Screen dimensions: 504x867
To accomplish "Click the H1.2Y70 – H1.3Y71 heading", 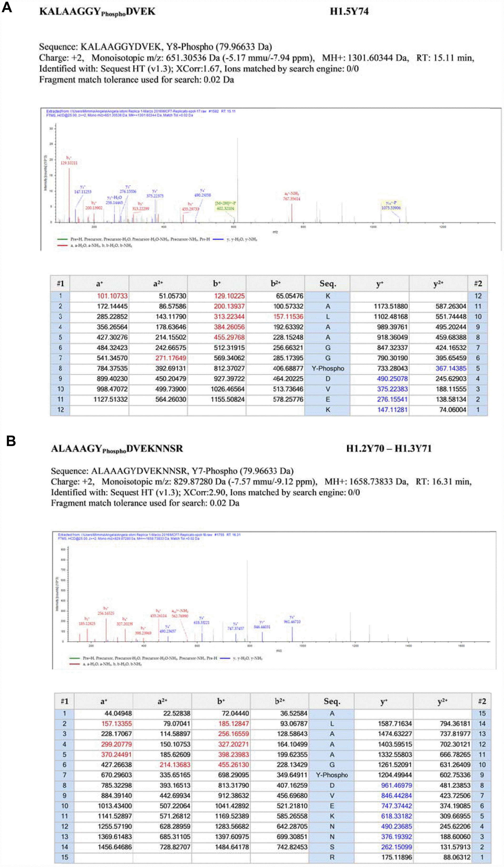I will pos(388,448).
